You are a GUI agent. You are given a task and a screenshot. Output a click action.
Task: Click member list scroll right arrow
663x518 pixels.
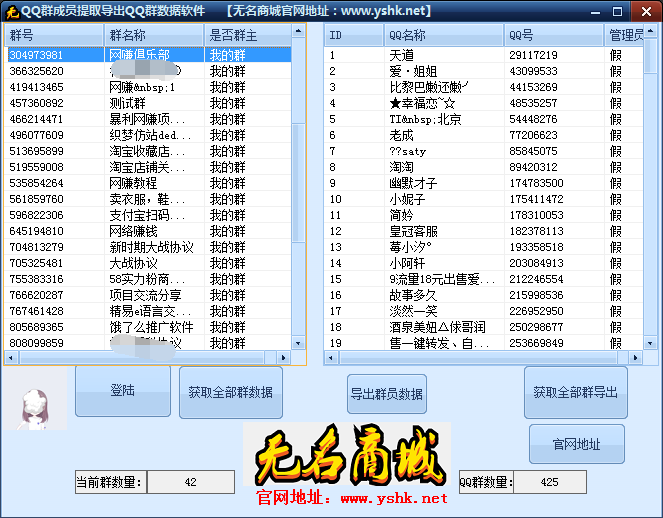click(635, 358)
